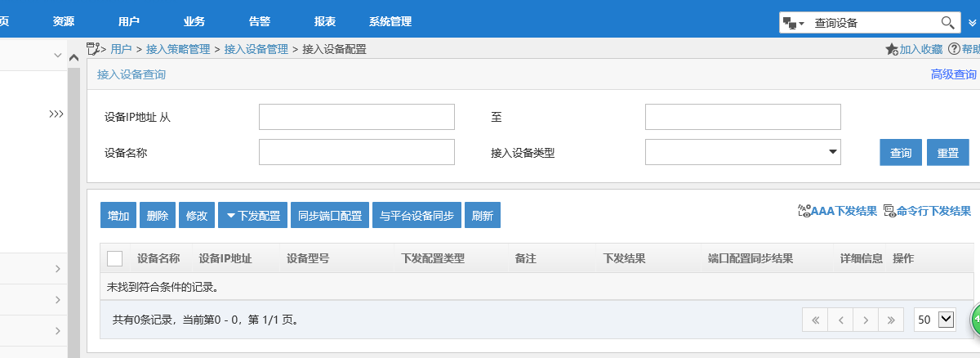Expand the sidebar with the >>> arrows
Screen dimensions: 980x358
[x=56, y=114]
